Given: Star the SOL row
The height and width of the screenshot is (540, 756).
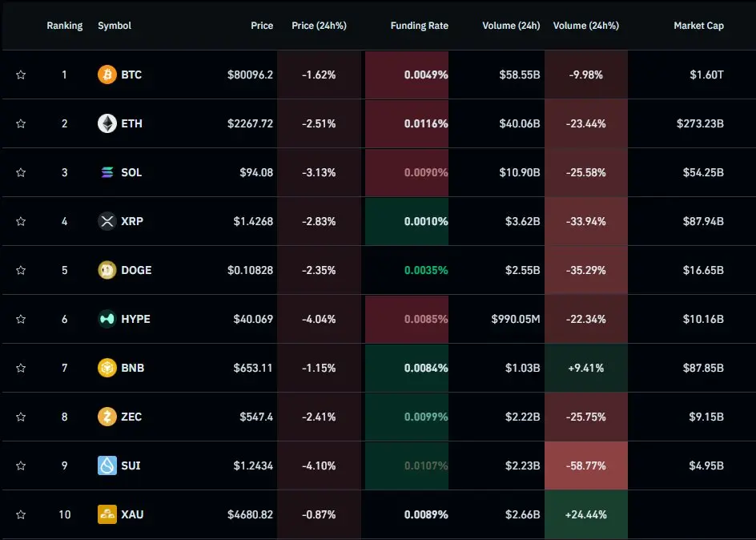Looking at the screenshot, I should (21, 172).
